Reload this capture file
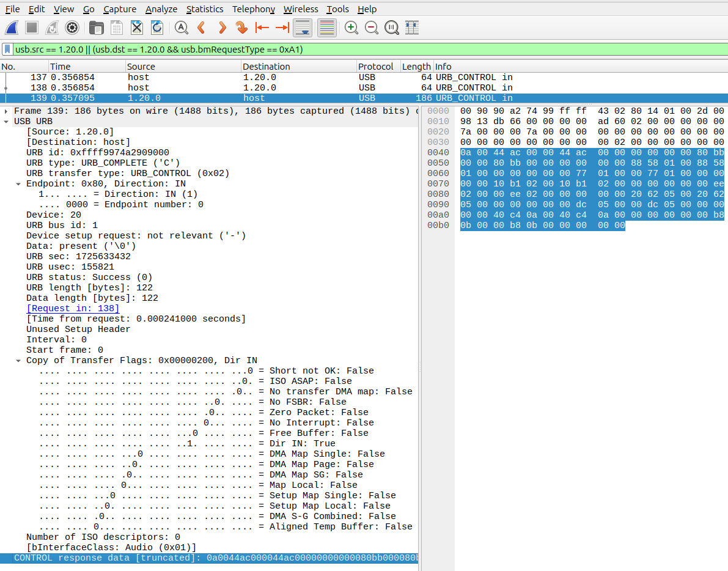Viewport: 728px width, 571px height. 157,28
